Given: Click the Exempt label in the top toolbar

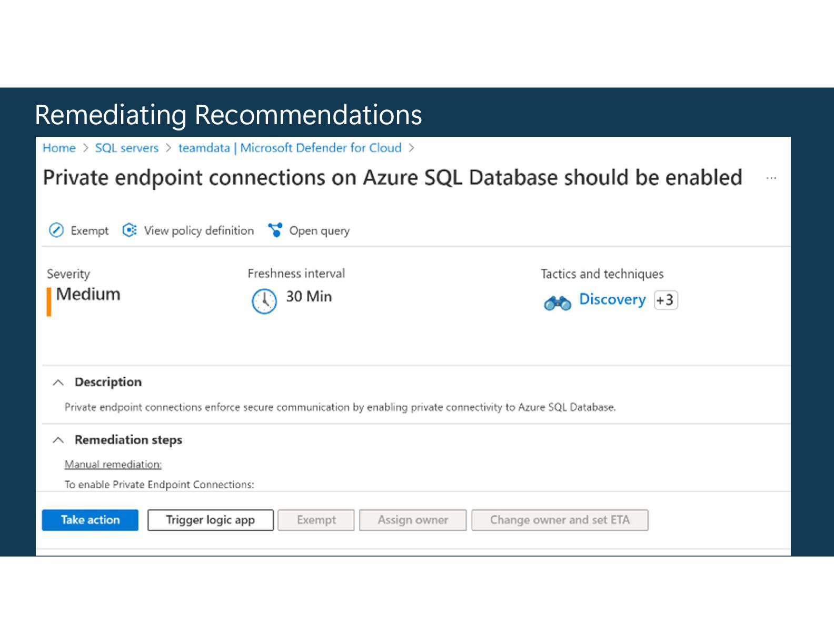Looking at the screenshot, I should (x=90, y=230).
